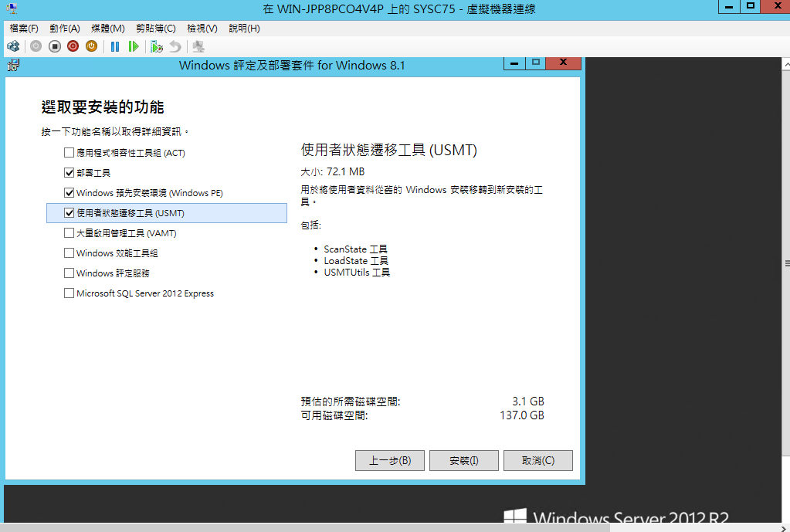Click the greyed-out Start VM toolbar icon
This screenshot has height=532, width=790.
pyautogui.click(x=36, y=47)
